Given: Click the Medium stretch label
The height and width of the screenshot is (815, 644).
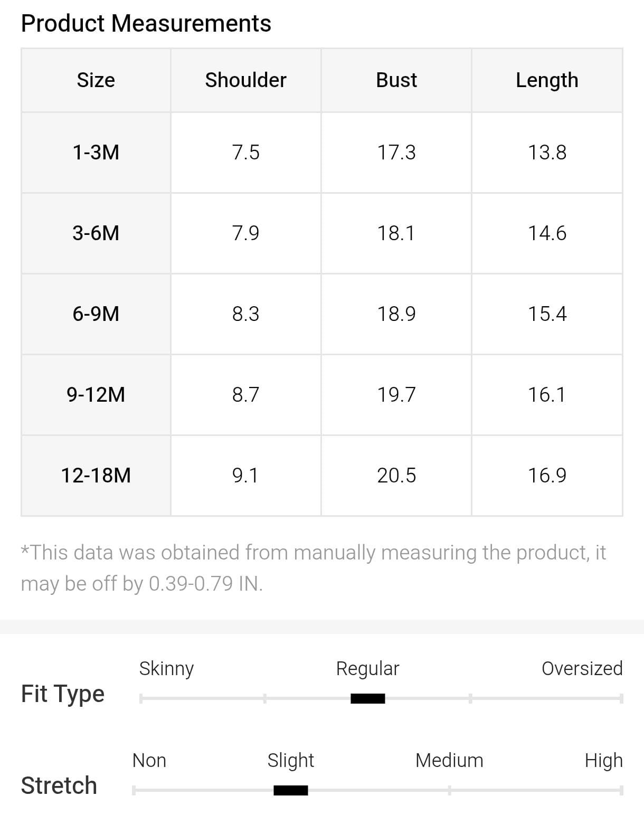Looking at the screenshot, I should (x=449, y=760).
